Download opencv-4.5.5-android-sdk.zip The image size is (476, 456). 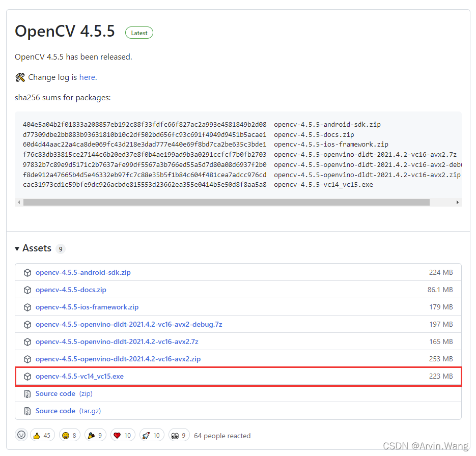pos(83,272)
